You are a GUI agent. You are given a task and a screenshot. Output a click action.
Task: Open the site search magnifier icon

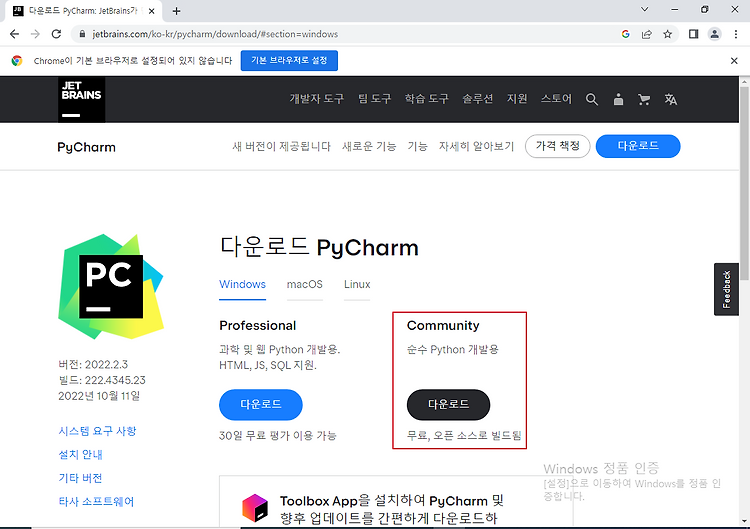click(x=592, y=99)
